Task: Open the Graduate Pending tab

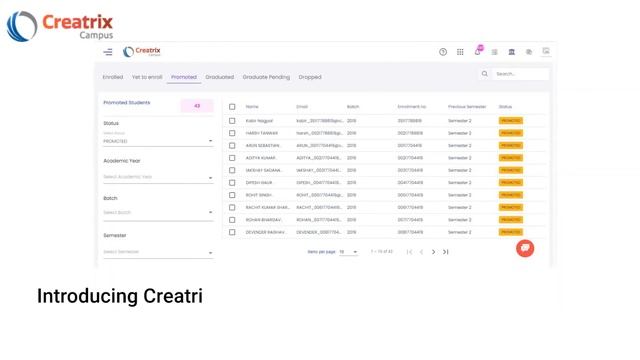Action: click(266, 77)
